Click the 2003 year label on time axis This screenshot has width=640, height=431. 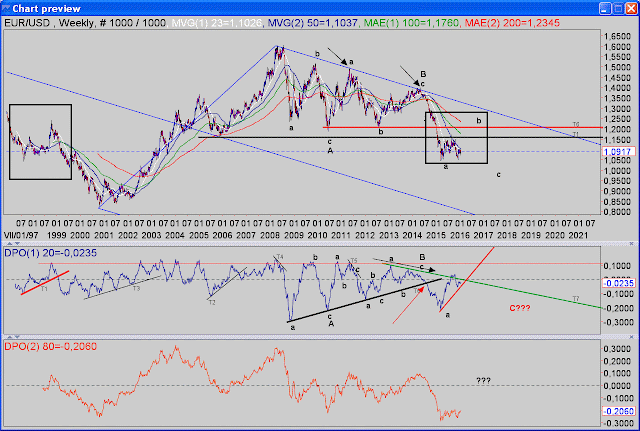[151, 235]
